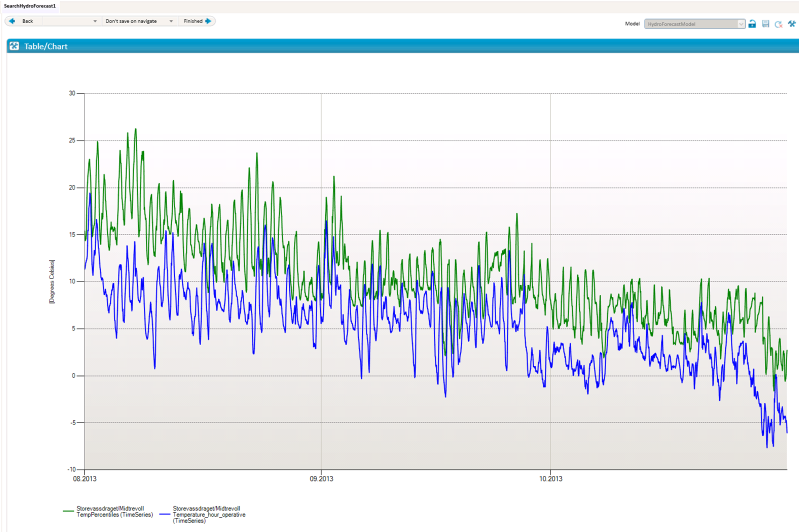Image resolution: width=799 pixels, height=532 pixels.
Task: Click the lock icon beside Model field
Action: [x=752, y=23]
